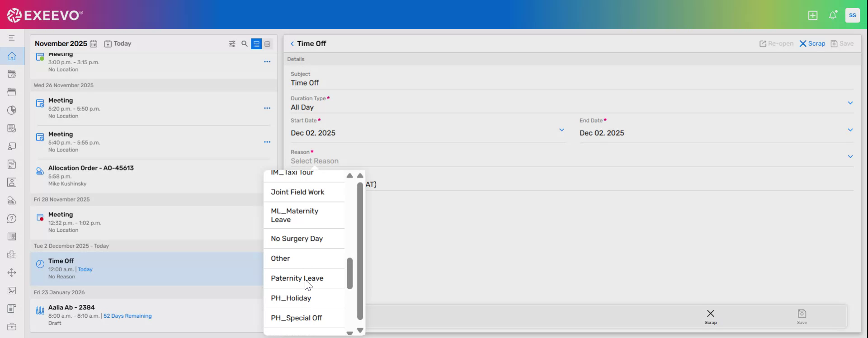Open the contact person sidebar icon

[12, 183]
